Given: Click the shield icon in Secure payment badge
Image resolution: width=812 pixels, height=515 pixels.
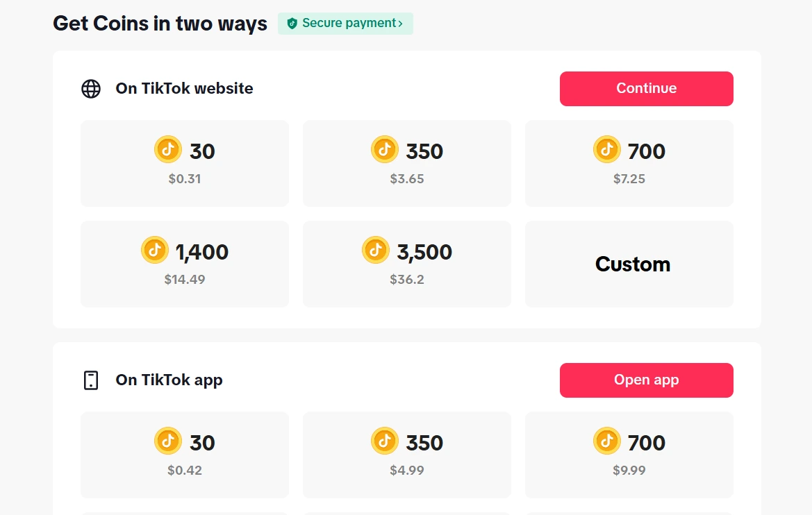Looking at the screenshot, I should coord(292,24).
